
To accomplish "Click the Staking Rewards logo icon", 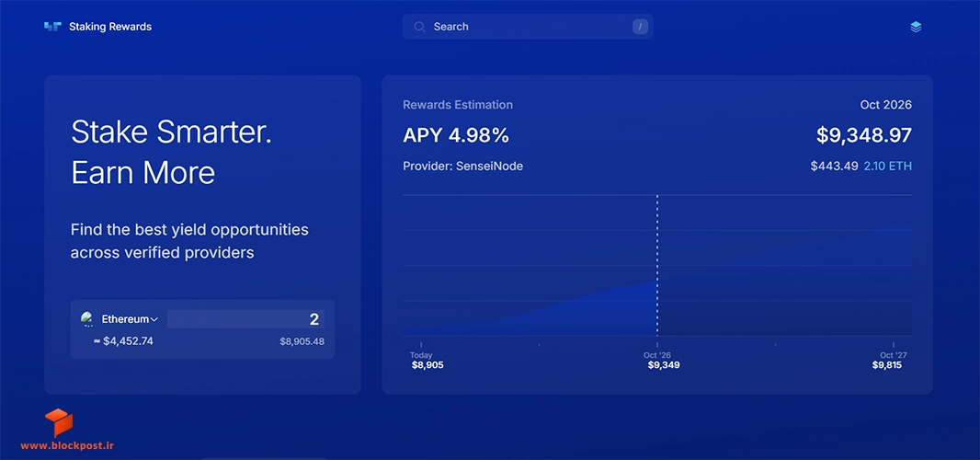I will point(52,27).
